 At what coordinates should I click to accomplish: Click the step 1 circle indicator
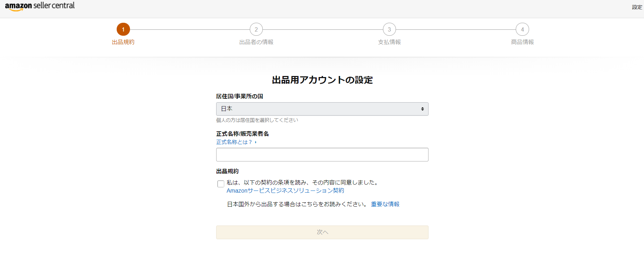tap(123, 29)
